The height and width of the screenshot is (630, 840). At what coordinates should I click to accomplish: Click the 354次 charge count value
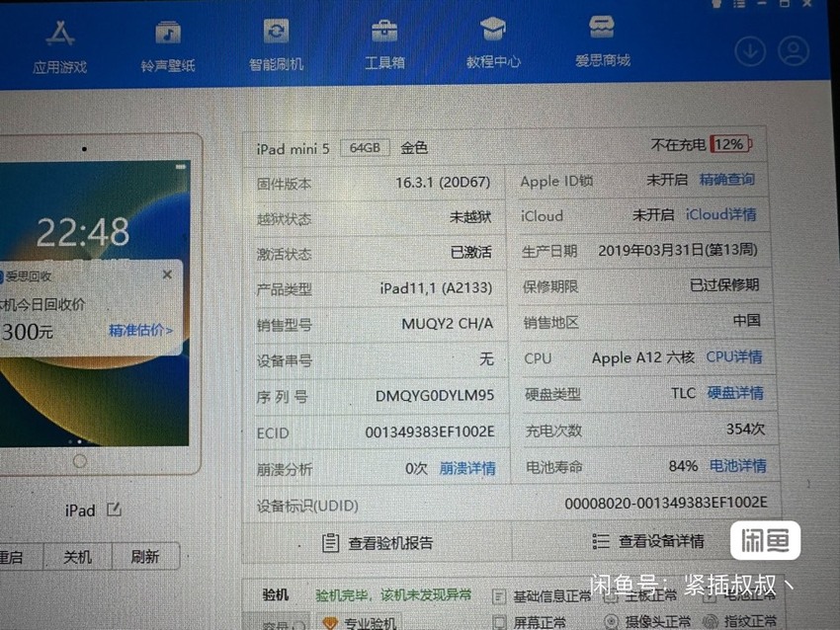click(x=745, y=429)
